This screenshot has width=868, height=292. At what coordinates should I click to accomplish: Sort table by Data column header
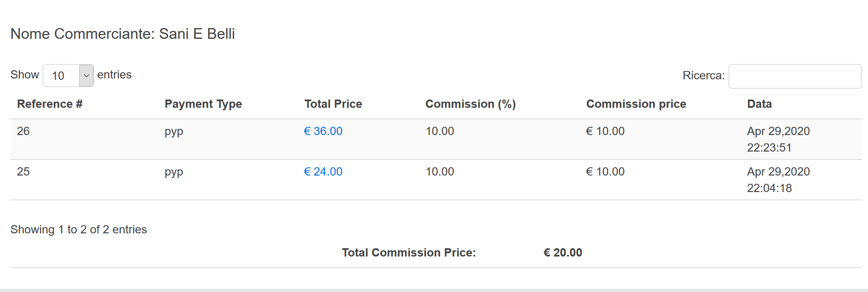759,104
